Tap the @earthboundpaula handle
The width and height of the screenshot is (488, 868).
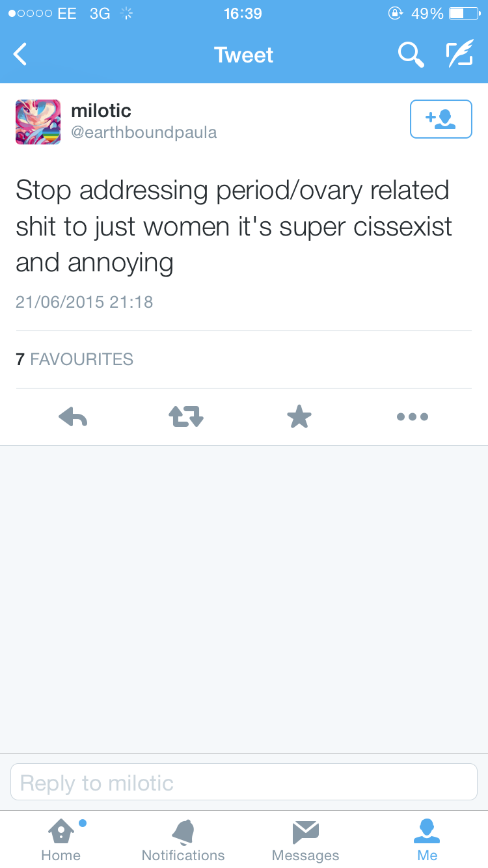point(143,133)
